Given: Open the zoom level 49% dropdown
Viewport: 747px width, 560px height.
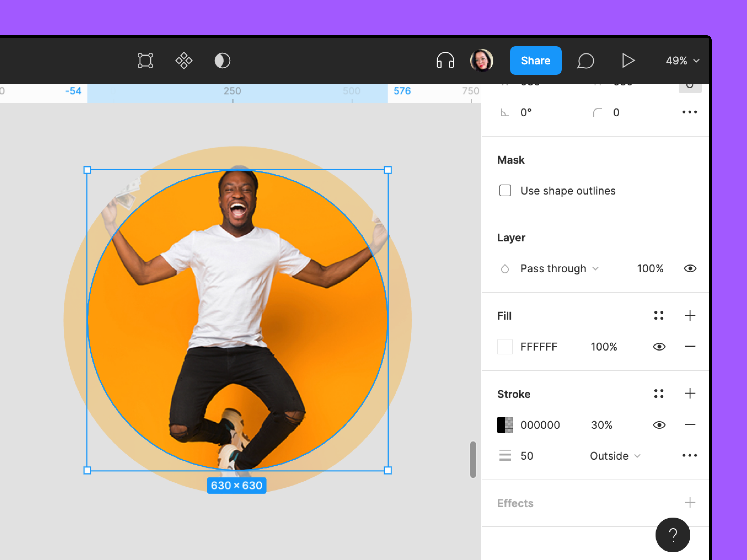Looking at the screenshot, I should tap(682, 61).
